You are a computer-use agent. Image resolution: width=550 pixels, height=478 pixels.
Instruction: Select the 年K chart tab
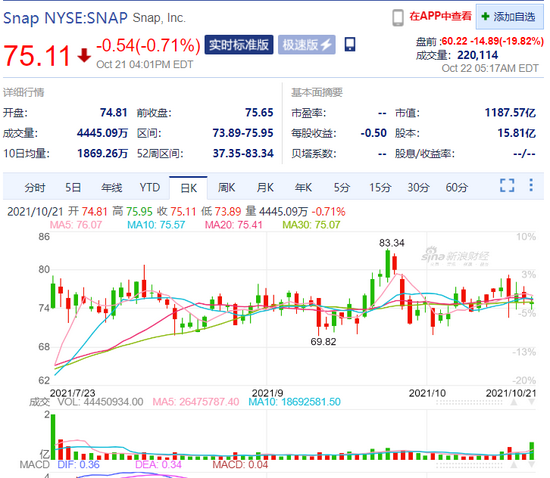[303, 188]
